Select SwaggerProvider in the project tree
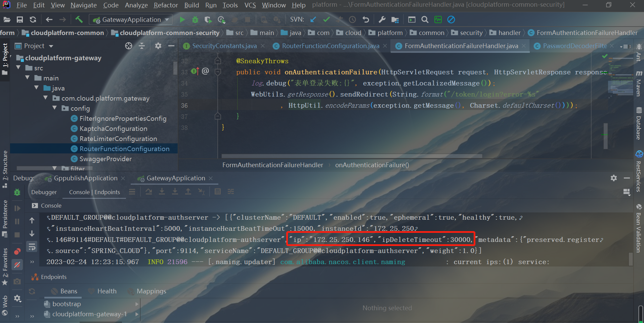The width and height of the screenshot is (644, 323). point(105,159)
